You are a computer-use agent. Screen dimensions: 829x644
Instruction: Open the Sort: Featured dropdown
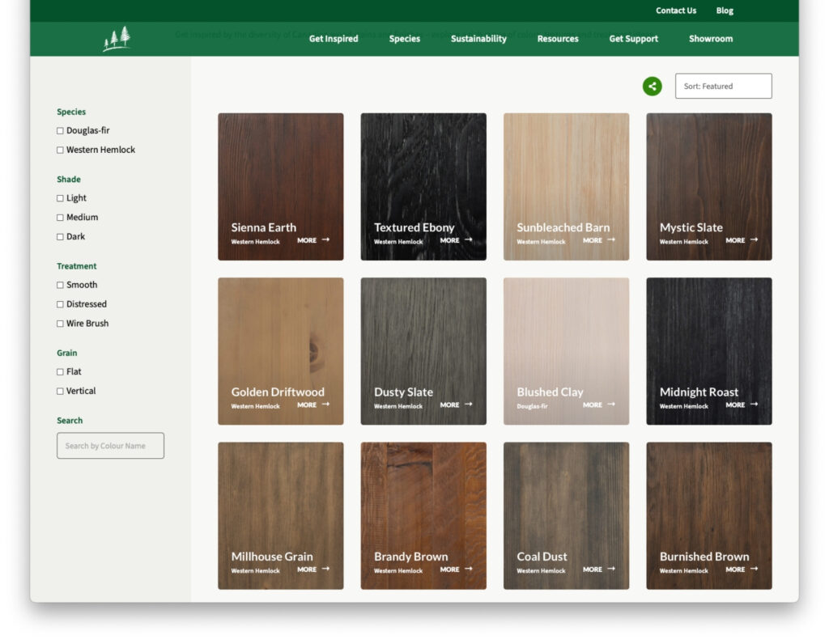pyautogui.click(x=723, y=87)
